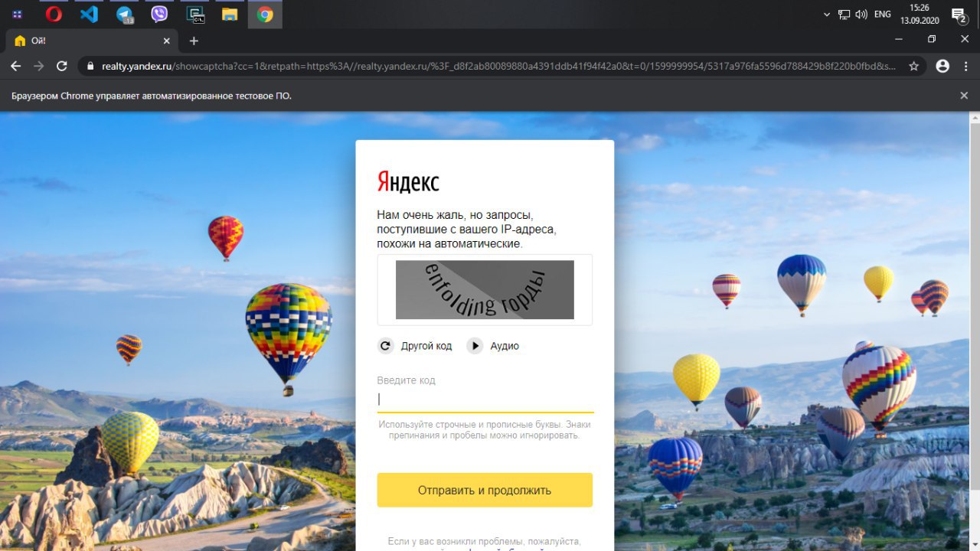Show hidden system tray icons
The image size is (980, 551).
(x=827, y=14)
